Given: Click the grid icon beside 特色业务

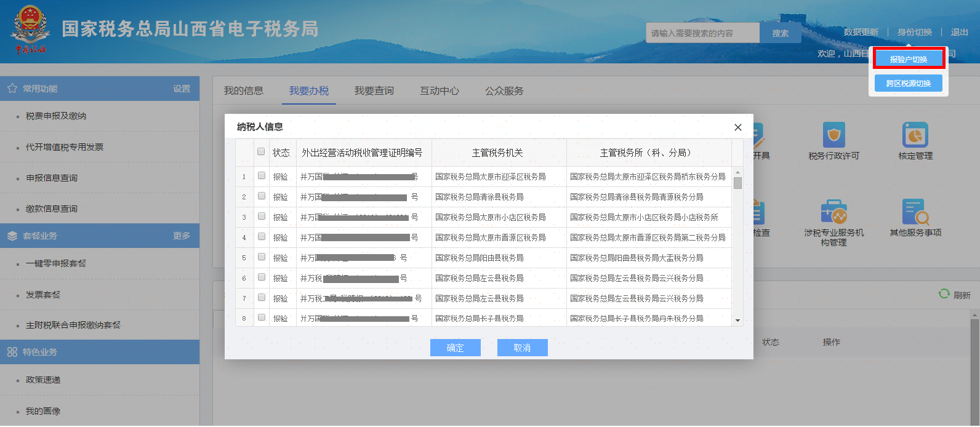Looking at the screenshot, I should click(x=12, y=352).
